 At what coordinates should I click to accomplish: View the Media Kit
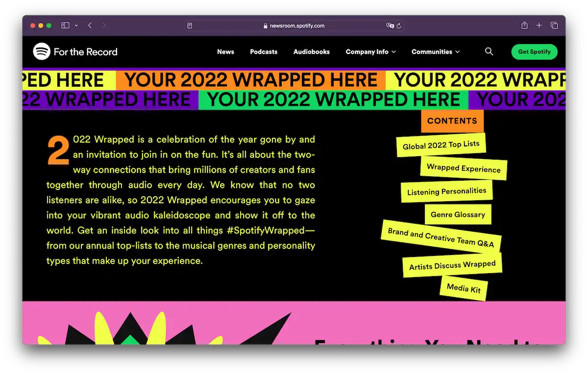coord(463,289)
